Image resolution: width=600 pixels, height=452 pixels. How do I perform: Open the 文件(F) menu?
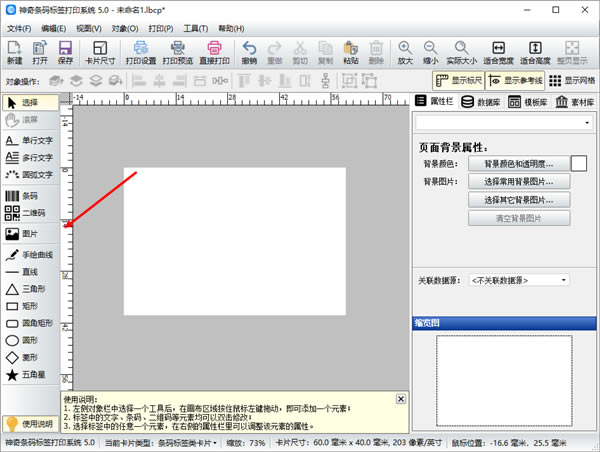click(x=19, y=28)
